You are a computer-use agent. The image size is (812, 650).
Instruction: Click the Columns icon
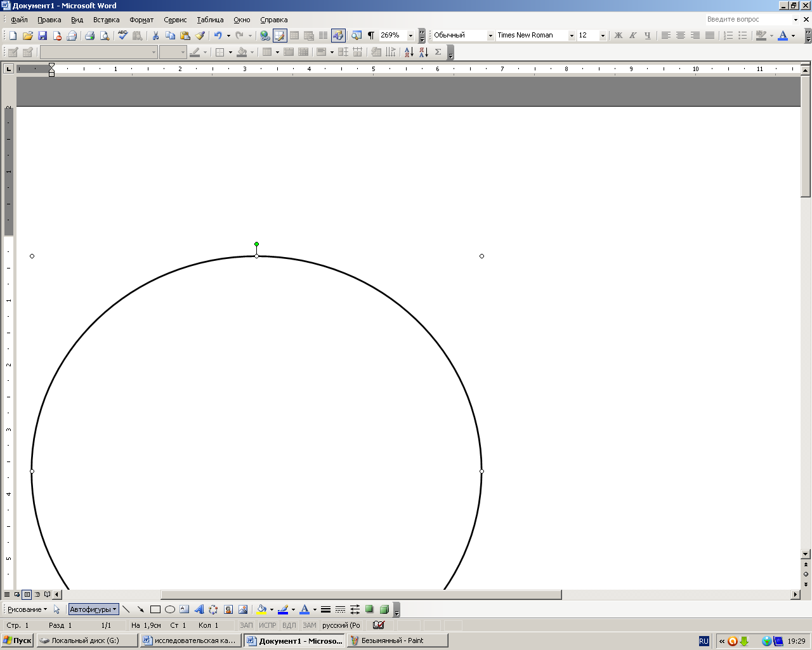coord(324,36)
